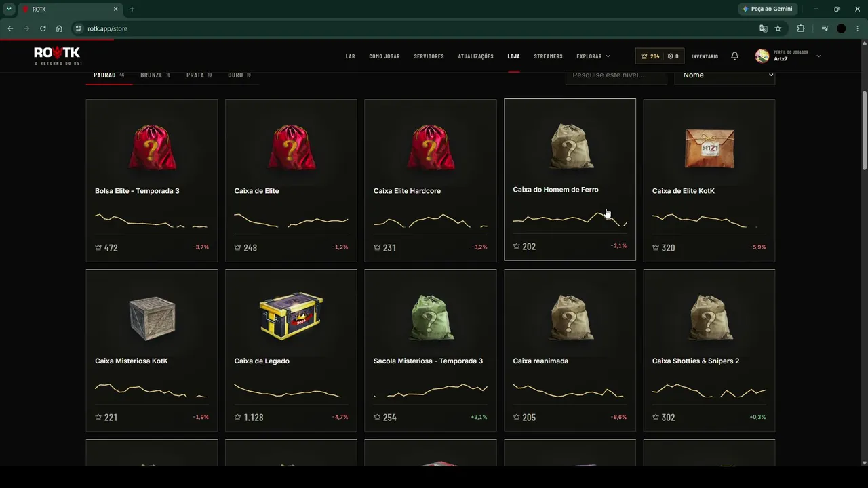Image resolution: width=868 pixels, height=488 pixels.
Task: Click the translate page icon in address bar
Action: [x=764, y=28]
